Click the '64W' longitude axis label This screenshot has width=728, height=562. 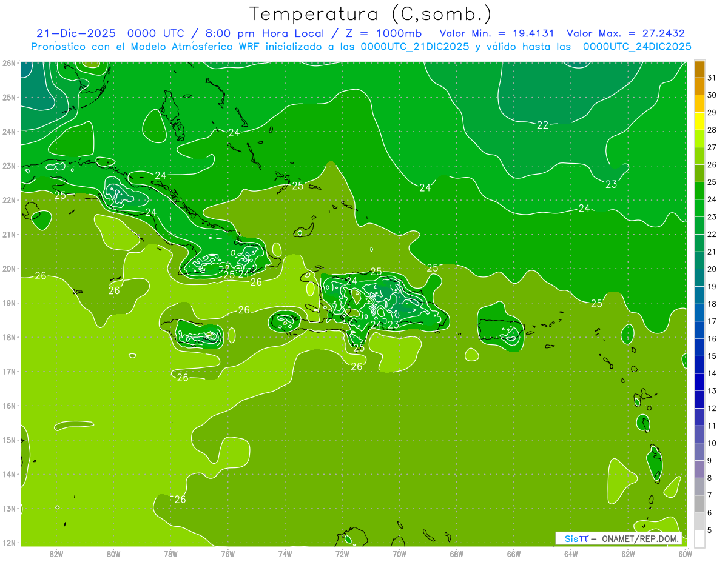pyautogui.click(x=571, y=554)
